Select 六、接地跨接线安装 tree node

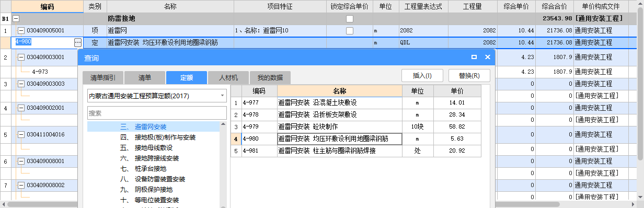tap(149, 158)
